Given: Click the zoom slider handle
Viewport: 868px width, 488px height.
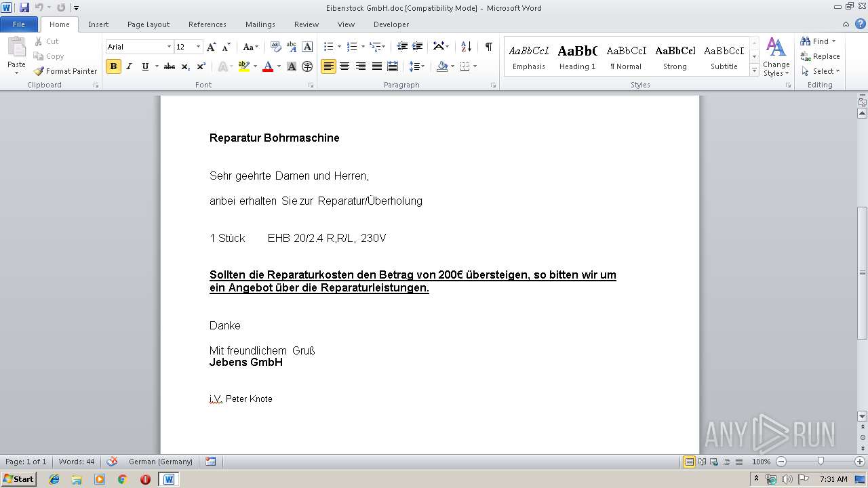Looking at the screenshot, I should tap(821, 462).
